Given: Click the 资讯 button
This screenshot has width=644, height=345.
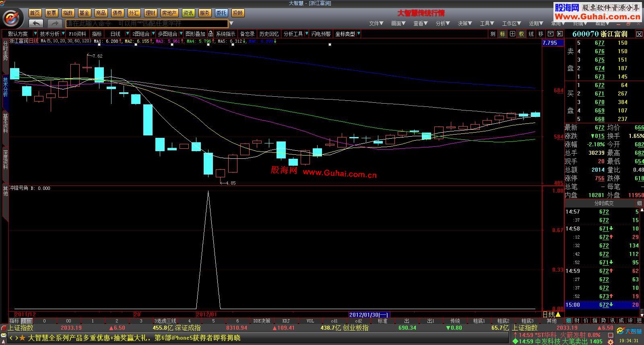Looking at the screenshot, I should (x=188, y=13).
